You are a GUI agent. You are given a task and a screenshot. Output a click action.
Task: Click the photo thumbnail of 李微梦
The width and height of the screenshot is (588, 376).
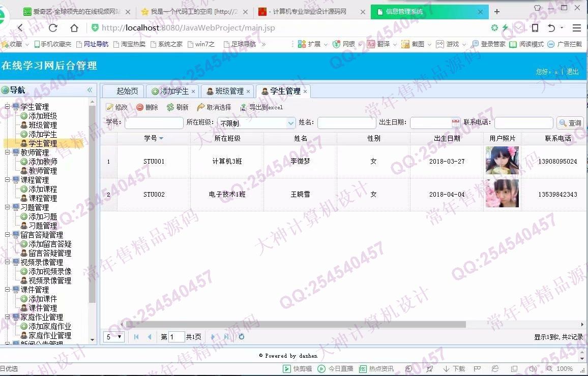(502, 161)
